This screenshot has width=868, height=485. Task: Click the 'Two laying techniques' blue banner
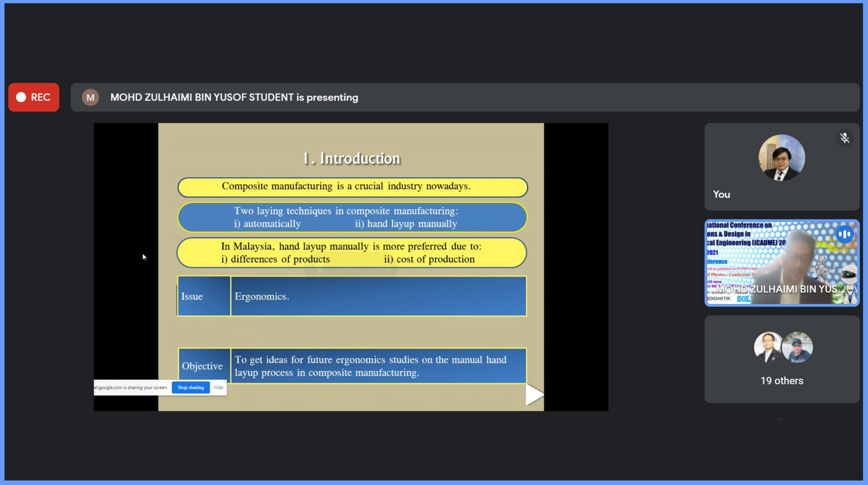[x=353, y=217]
